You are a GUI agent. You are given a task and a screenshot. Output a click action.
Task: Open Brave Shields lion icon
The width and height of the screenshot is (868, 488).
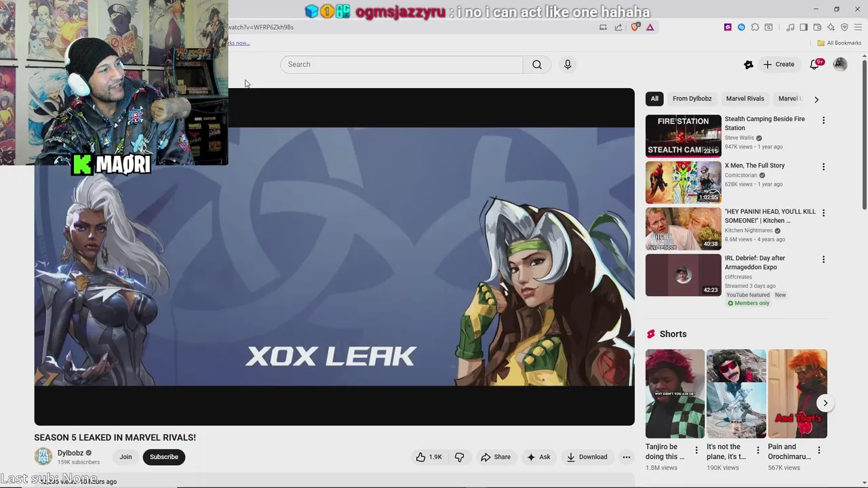pyautogui.click(x=635, y=27)
